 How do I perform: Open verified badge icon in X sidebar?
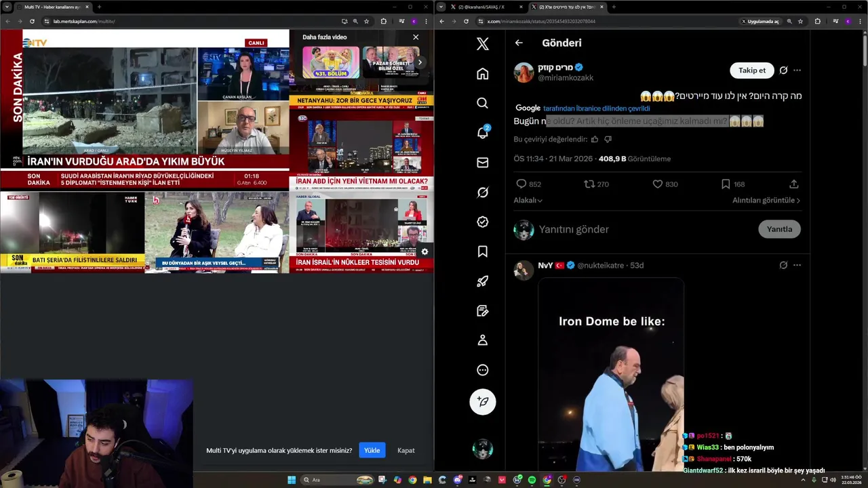(482, 222)
